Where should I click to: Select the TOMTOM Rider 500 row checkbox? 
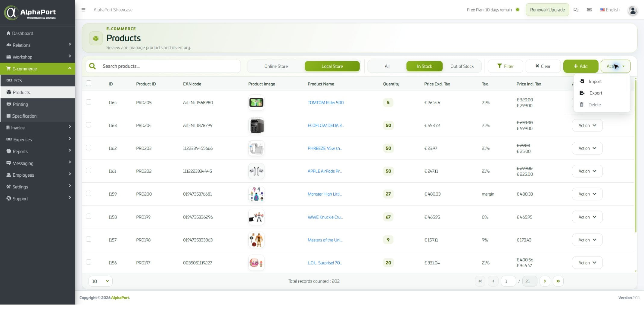pos(89,102)
